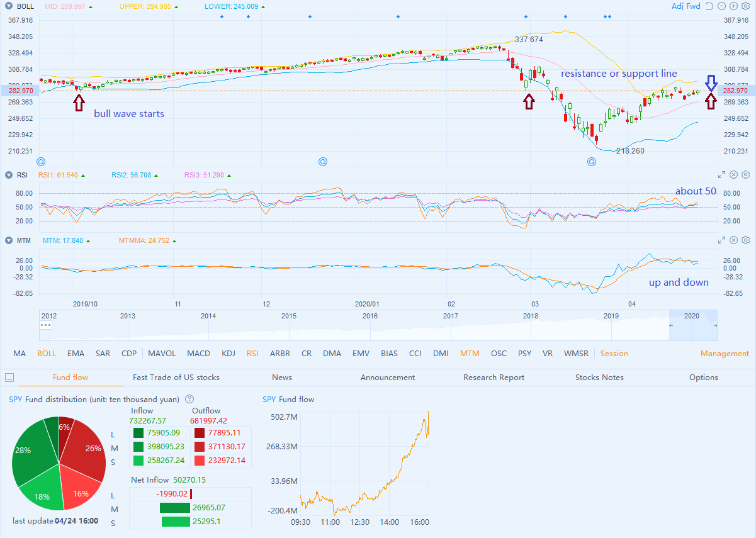Click the Net Inflow 50270.15 value
The height and width of the screenshot is (538, 756).
click(189, 480)
